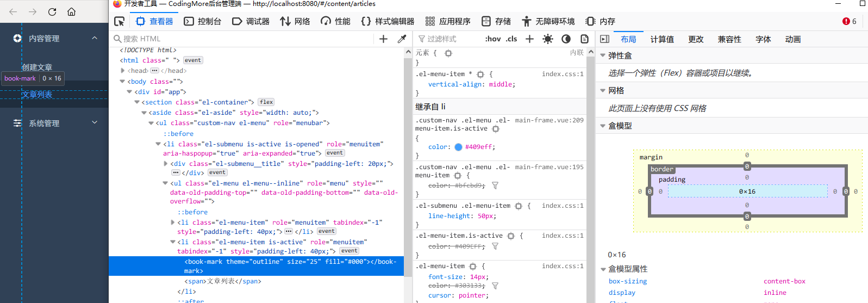This screenshot has width=868, height=303.
Task: Toggle dark color scheme simulation
Action: pyautogui.click(x=566, y=39)
